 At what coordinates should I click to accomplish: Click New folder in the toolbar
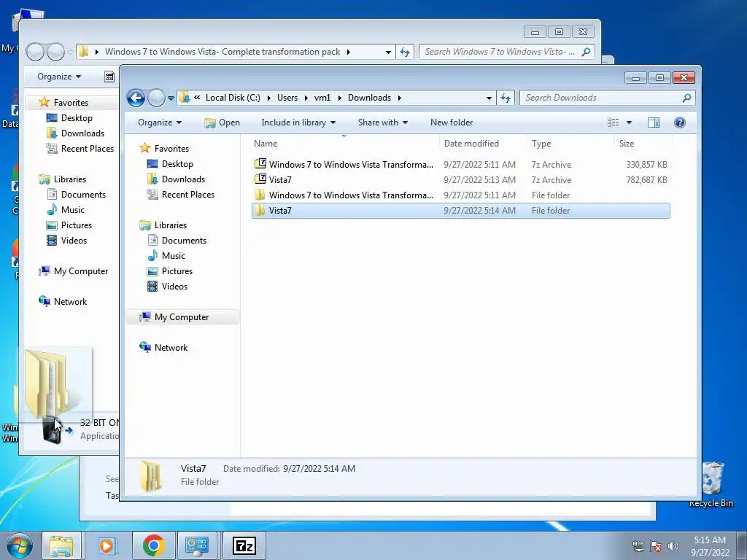coord(451,122)
